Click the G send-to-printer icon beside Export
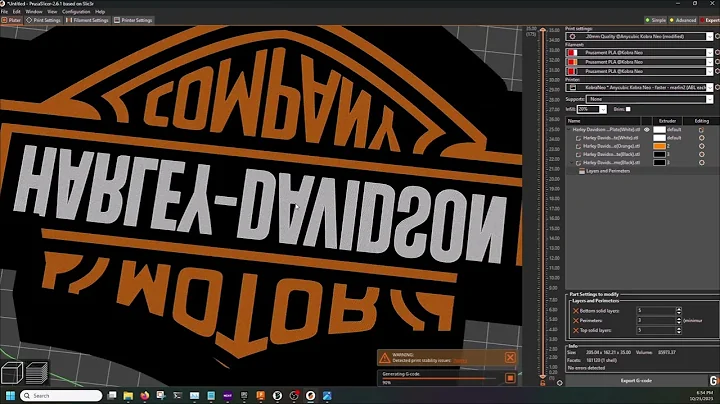Viewport: 720px width, 404px height. 714,381
